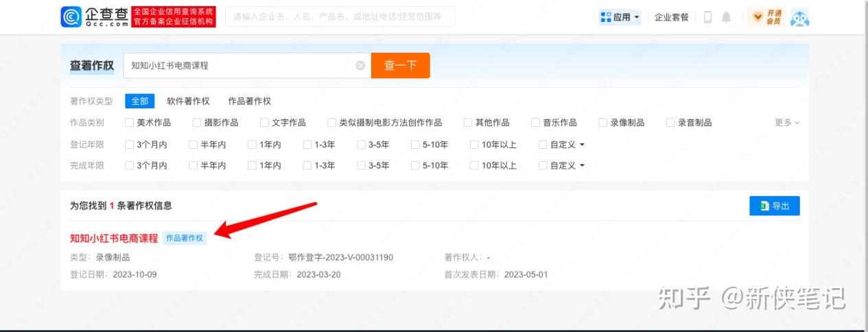The width and height of the screenshot is (868, 332).
Task: Clear the copyright search box text
Action: coord(360,66)
